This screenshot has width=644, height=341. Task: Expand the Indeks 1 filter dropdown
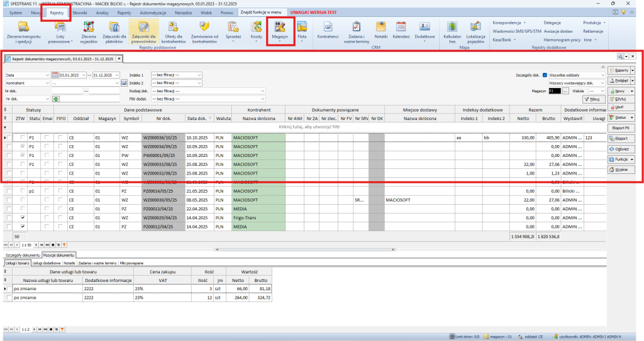199,75
